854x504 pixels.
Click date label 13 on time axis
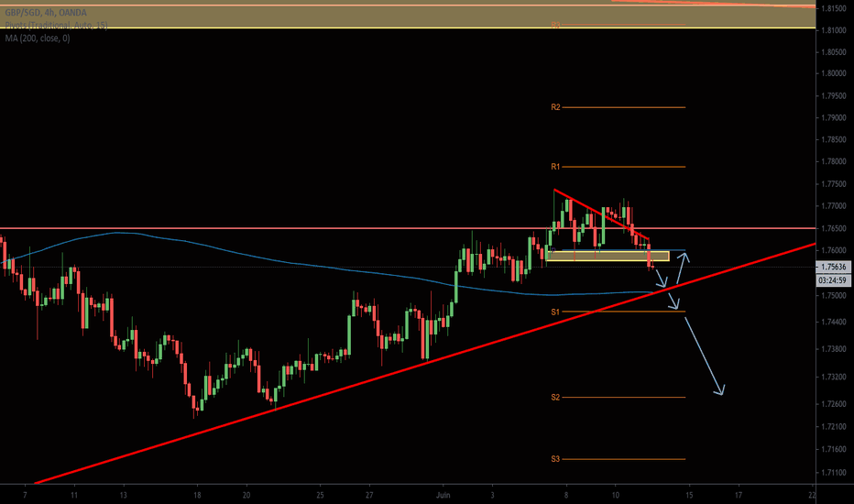click(x=124, y=495)
